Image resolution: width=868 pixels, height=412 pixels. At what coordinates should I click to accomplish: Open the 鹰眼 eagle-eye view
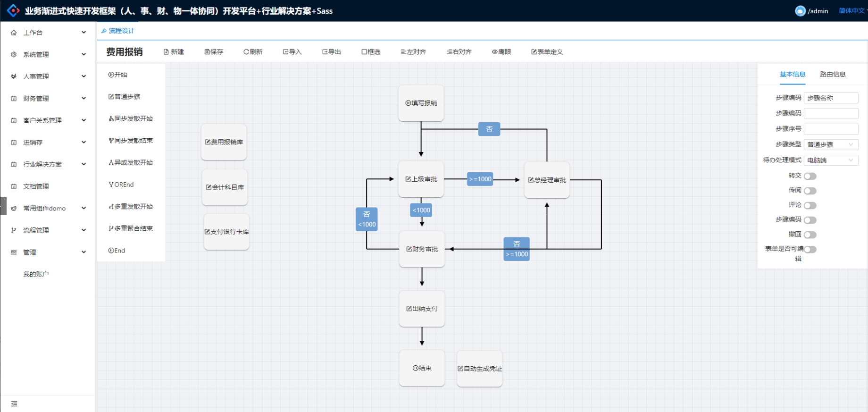coord(501,52)
